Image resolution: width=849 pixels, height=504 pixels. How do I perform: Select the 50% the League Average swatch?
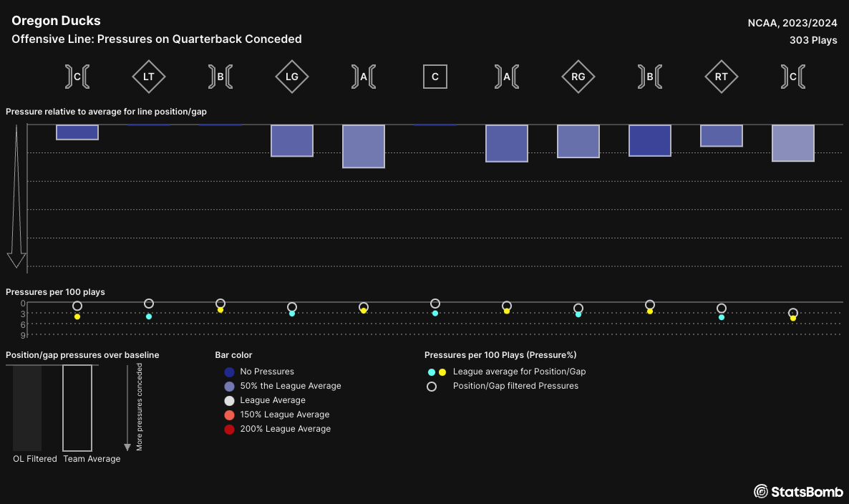click(x=229, y=386)
